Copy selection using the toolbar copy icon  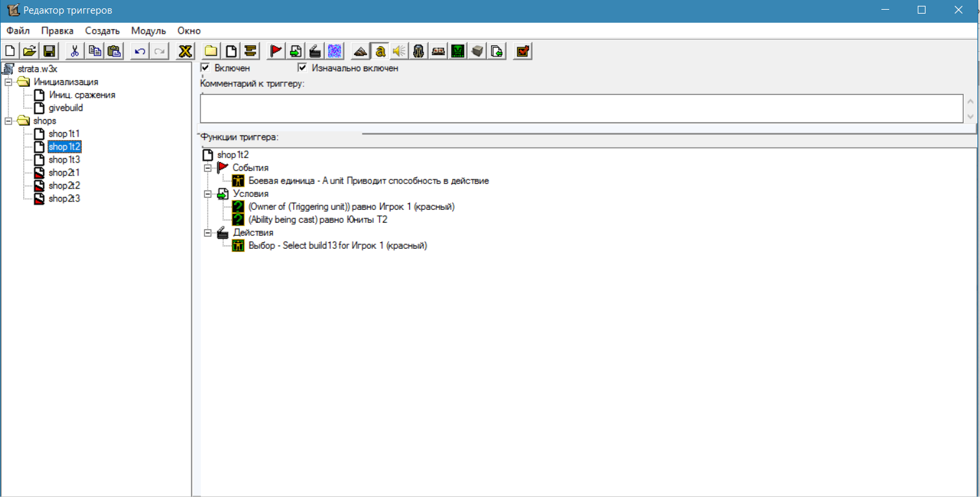pos(95,51)
